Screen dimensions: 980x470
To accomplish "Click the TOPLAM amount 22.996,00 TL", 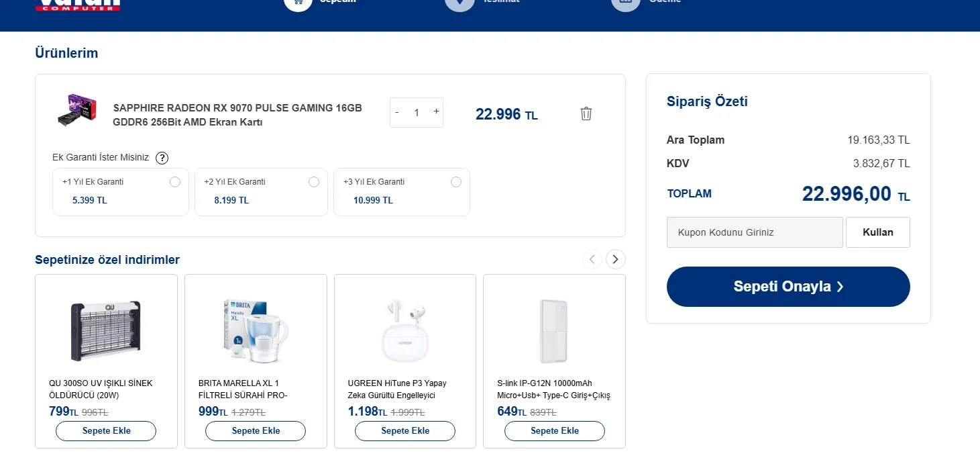I will click(856, 194).
